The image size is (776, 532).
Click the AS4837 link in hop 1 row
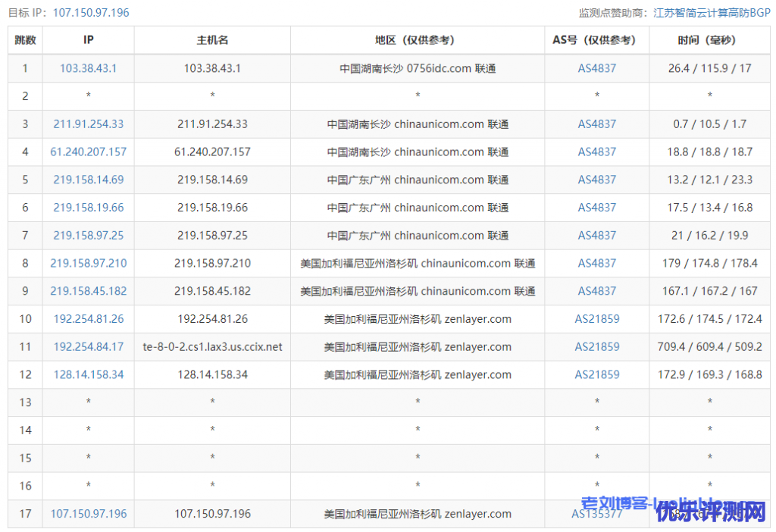click(596, 68)
